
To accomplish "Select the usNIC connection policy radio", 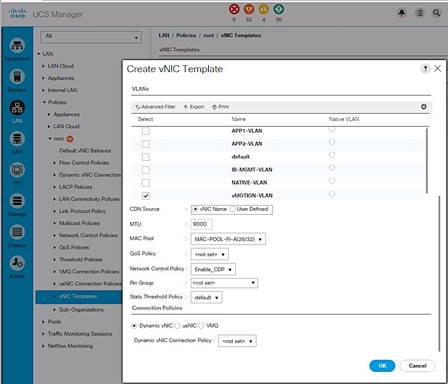I will pyautogui.click(x=177, y=326).
